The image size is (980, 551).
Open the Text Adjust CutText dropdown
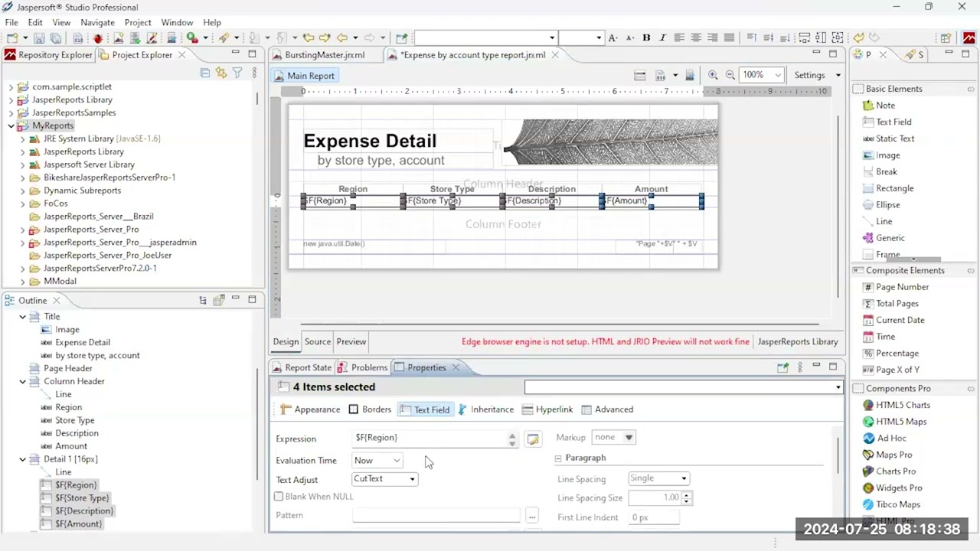(x=384, y=479)
